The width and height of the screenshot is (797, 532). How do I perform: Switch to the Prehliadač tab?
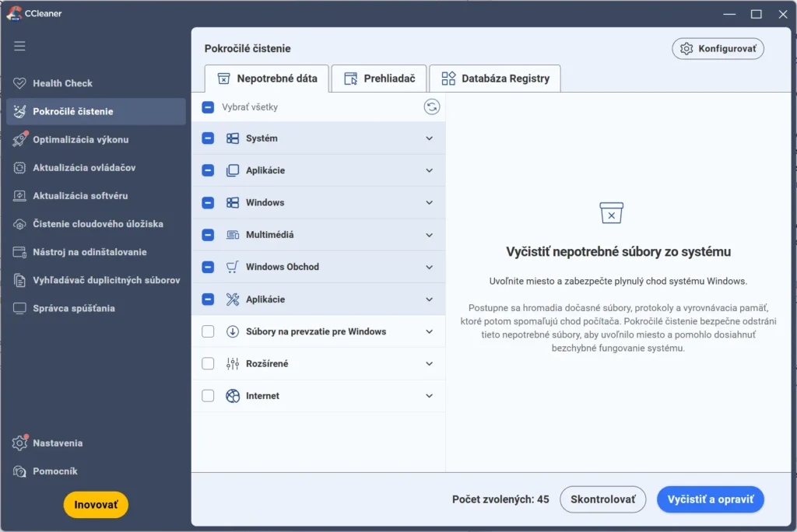click(x=379, y=79)
